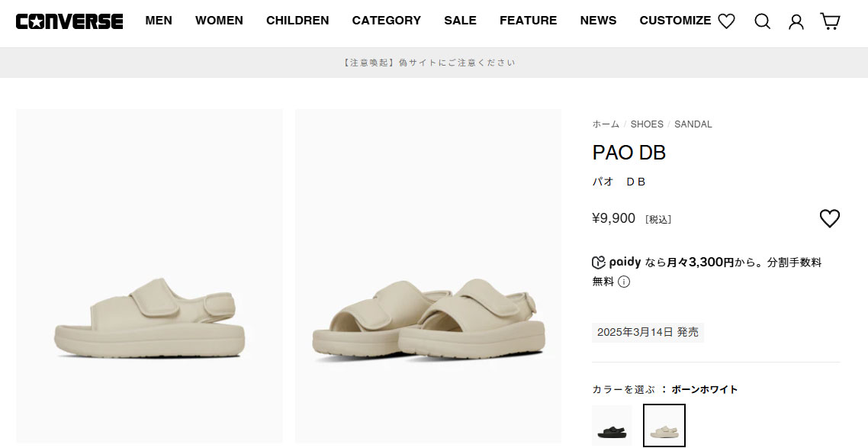Viewport: 868px width, 448px height.
Task: Click the SHOES breadcrumb link
Action: tap(647, 124)
